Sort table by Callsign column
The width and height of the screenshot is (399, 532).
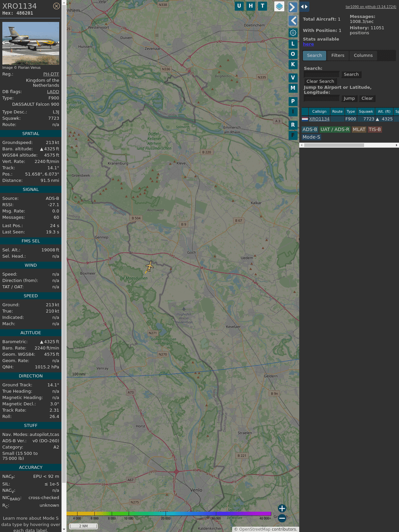319,112
